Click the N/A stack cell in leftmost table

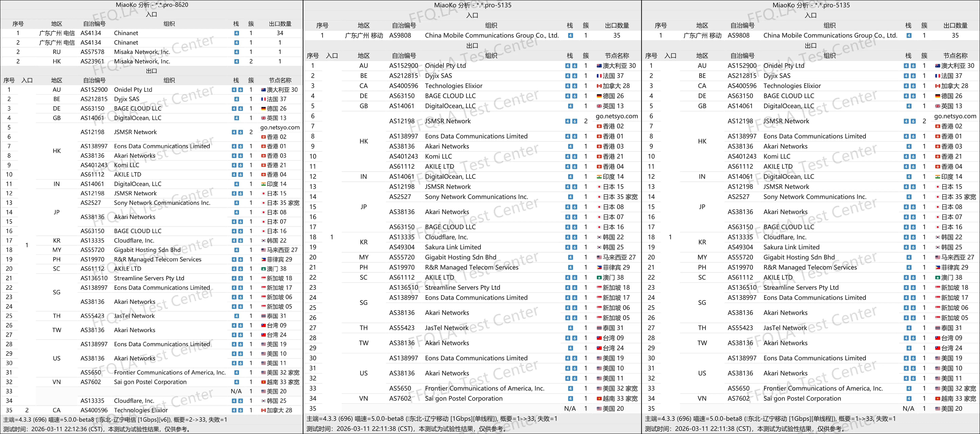(x=236, y=391)
